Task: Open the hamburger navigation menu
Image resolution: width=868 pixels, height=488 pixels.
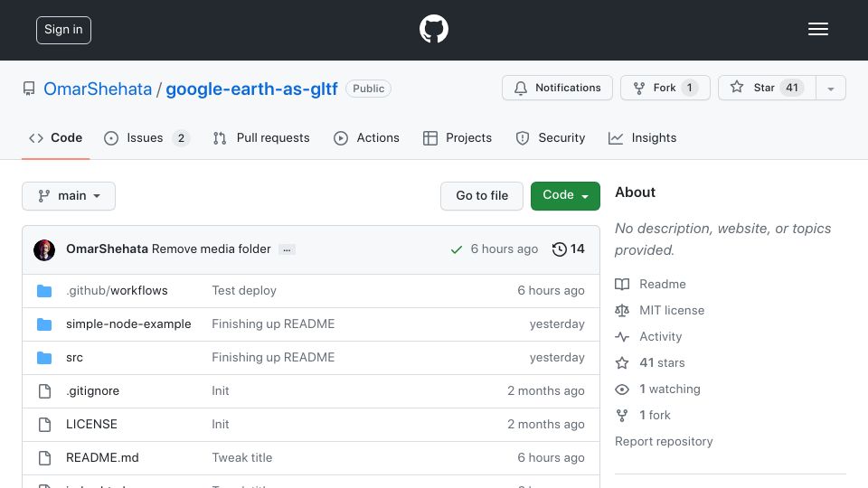Action: tap(817, 29)
